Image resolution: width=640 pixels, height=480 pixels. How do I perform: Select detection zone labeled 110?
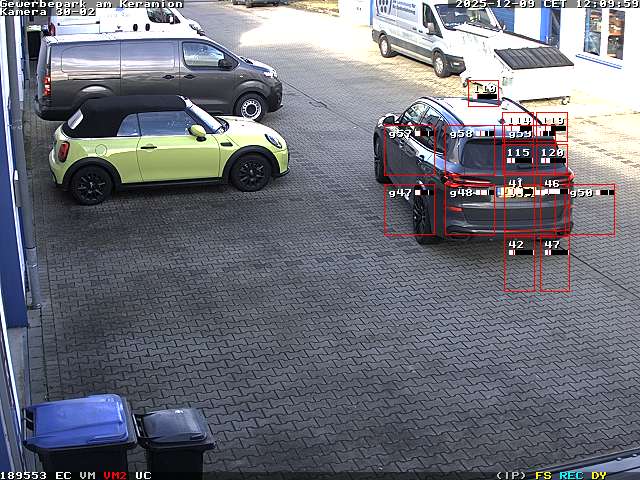[484, 93]
